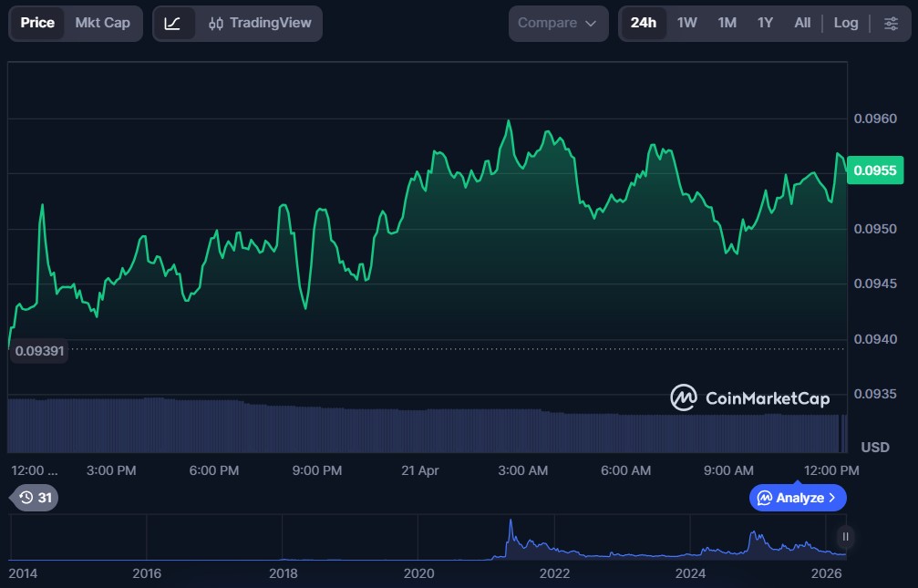
Task: Open the Compare dropdown
Action: [557, 23]
